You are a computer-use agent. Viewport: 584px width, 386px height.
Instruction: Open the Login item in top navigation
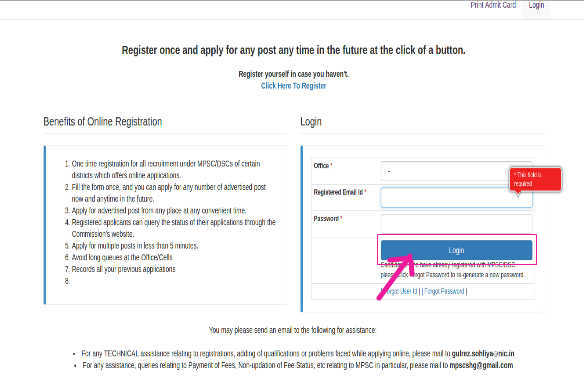coord(536,5)
